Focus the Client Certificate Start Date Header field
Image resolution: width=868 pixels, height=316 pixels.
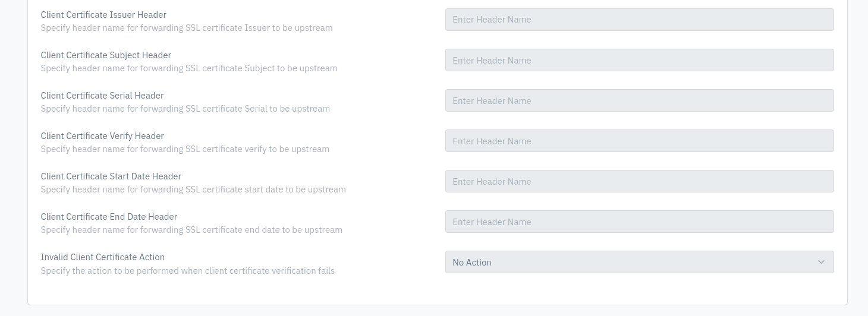(639, 181)
